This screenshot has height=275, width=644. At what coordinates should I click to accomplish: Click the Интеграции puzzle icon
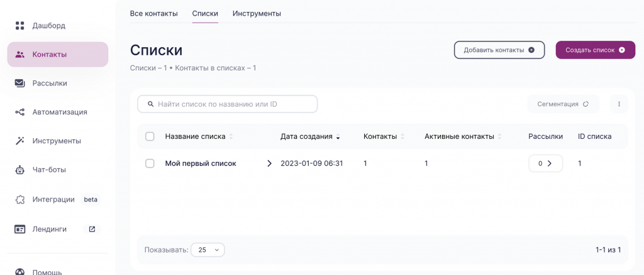(19, 200)
